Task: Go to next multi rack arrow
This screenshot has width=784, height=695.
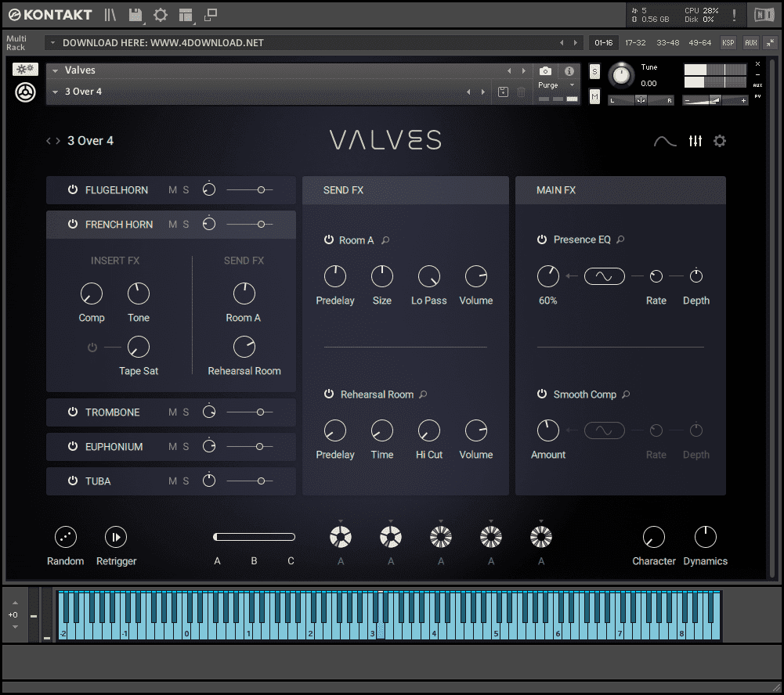Action: click(576, 43)
